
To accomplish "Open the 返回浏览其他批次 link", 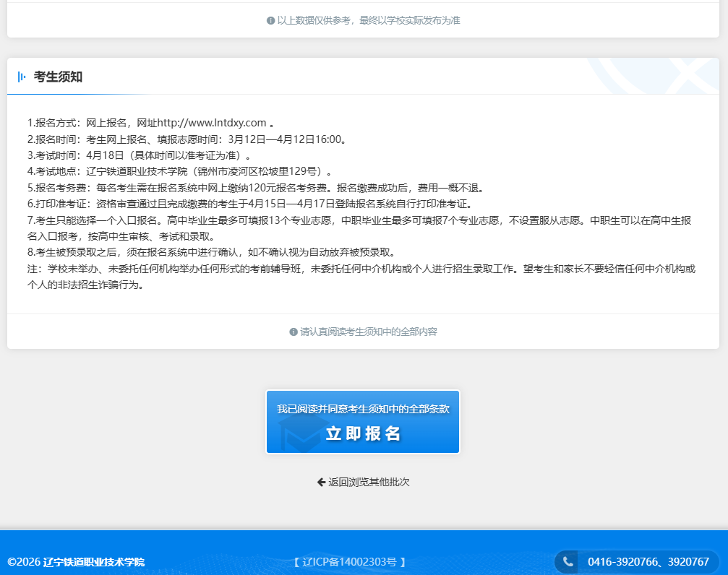I will (x=369, y=482).
